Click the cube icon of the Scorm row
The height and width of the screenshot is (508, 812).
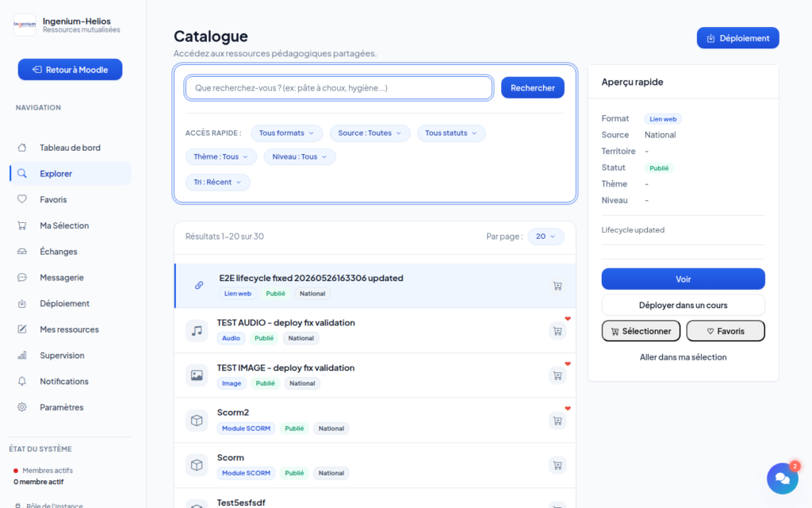[197, 465]
